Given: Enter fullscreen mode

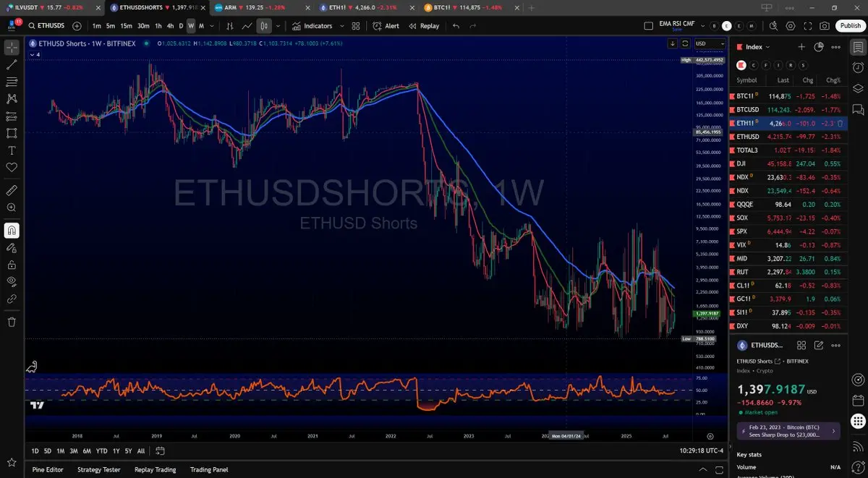Looking at the screenshot, I should (808, 26).
